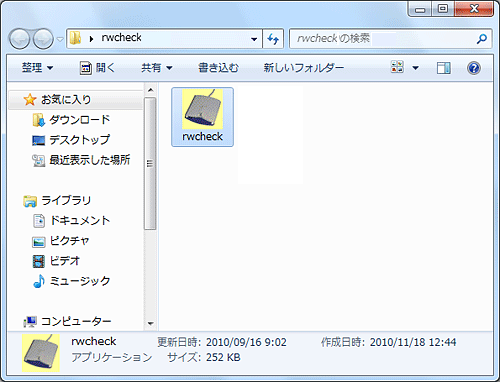Open ドキュメント library
Viewport: 500px width, 382px height.
click(x=80, y=220)
